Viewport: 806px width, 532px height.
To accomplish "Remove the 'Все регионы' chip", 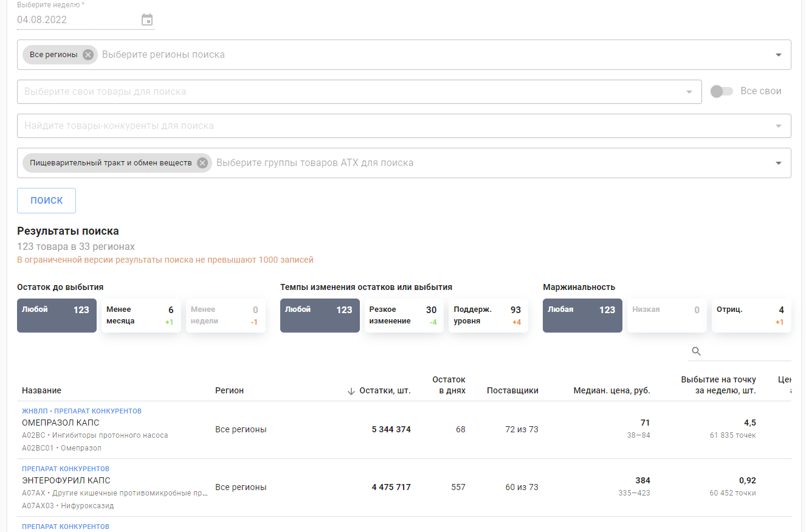I will (x=88, y=55).
